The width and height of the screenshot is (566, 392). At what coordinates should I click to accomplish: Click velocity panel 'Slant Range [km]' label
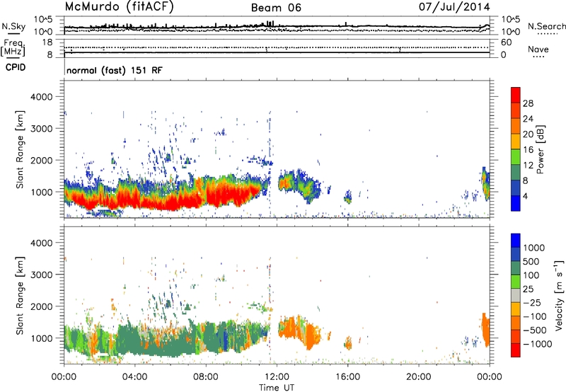pyautogui.click(x=20, y=295)
